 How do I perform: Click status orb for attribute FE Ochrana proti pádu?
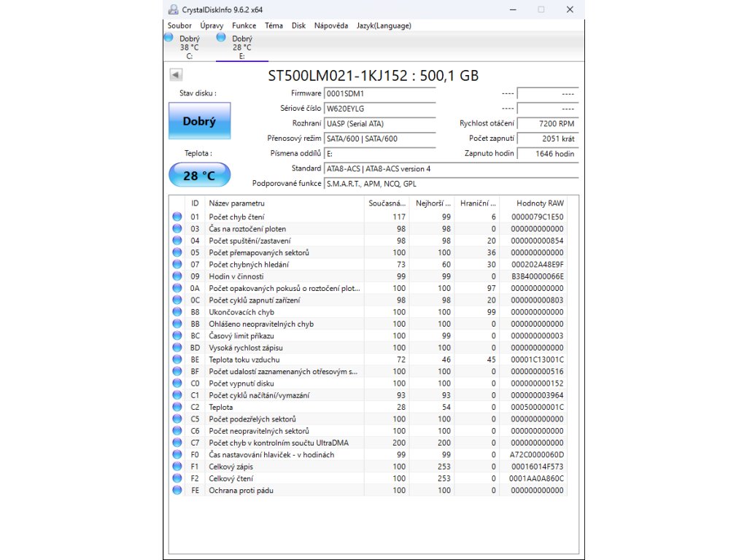tap(177, 491)
